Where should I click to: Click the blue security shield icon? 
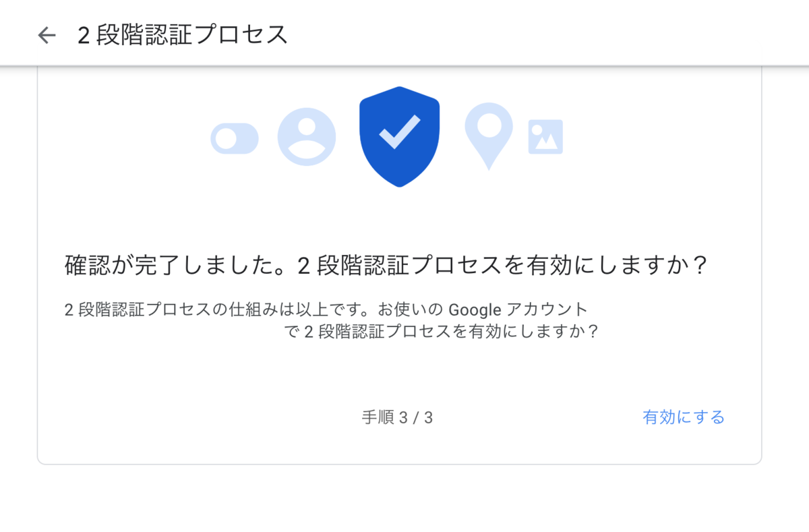coord(400,137)
